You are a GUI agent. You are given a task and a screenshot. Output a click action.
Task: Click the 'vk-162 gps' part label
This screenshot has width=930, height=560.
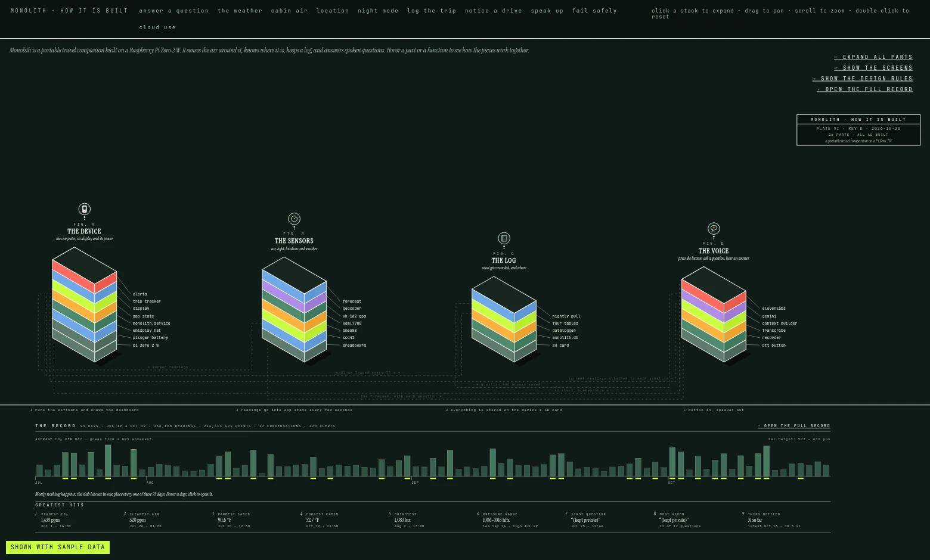[354, 316]
